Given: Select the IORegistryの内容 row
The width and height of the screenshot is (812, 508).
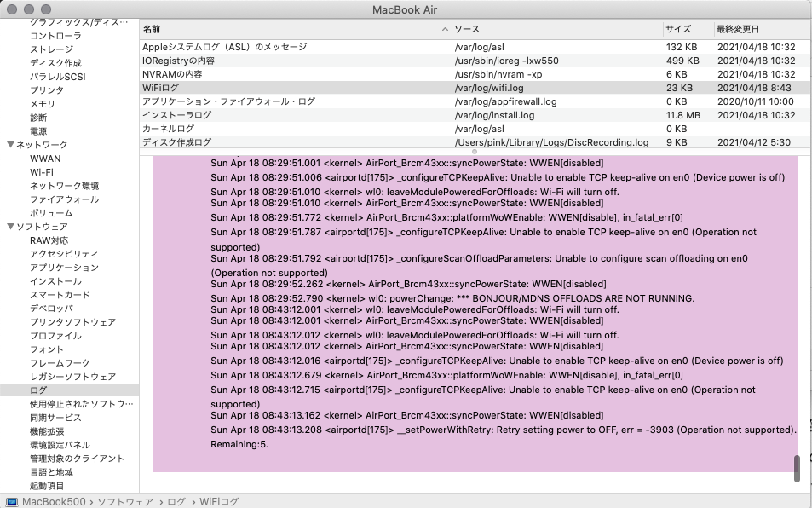Looking at the screenshot, I should pyautogui.click(x=475, y=61).
